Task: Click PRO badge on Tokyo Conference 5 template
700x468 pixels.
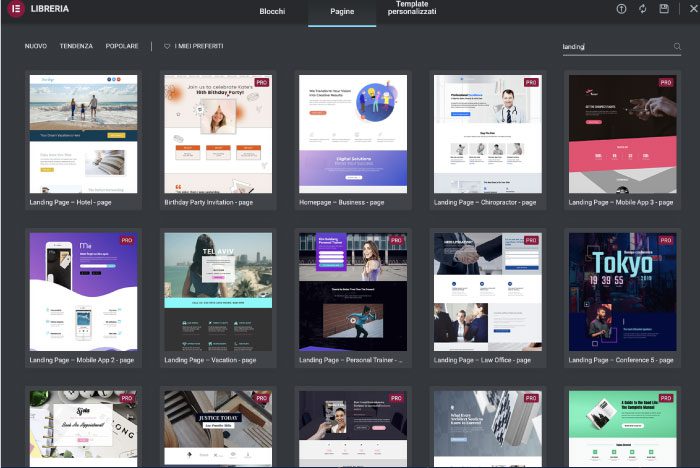Action: 665,241
